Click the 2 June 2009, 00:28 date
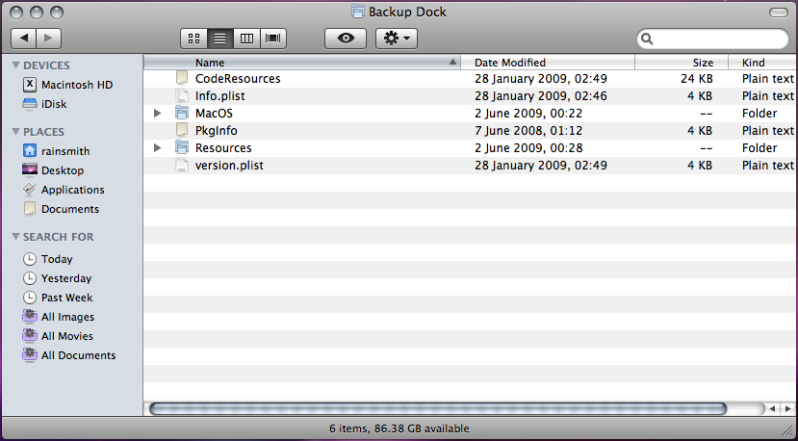This screenshot has height=441, width=798. [528, 148]
